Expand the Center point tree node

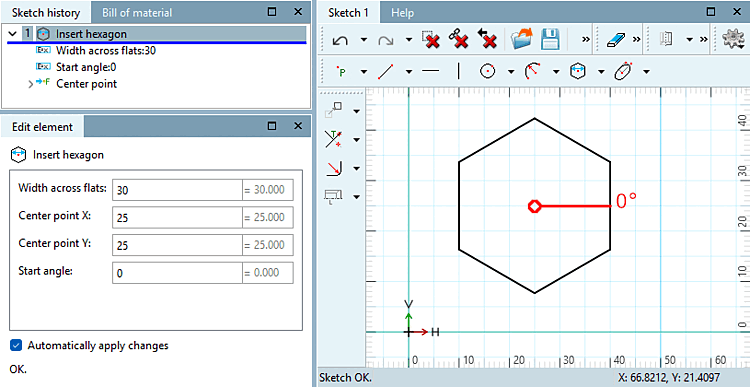coord(31,85)
